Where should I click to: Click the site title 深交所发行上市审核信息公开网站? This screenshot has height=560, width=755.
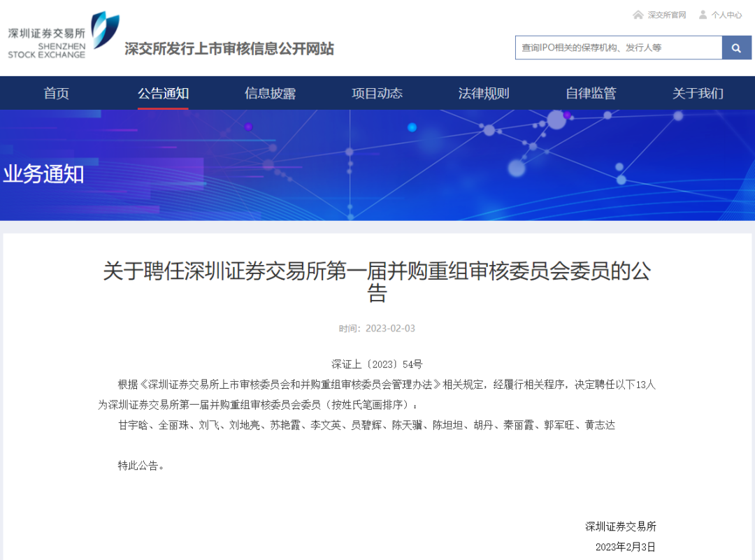click(229, 49)
